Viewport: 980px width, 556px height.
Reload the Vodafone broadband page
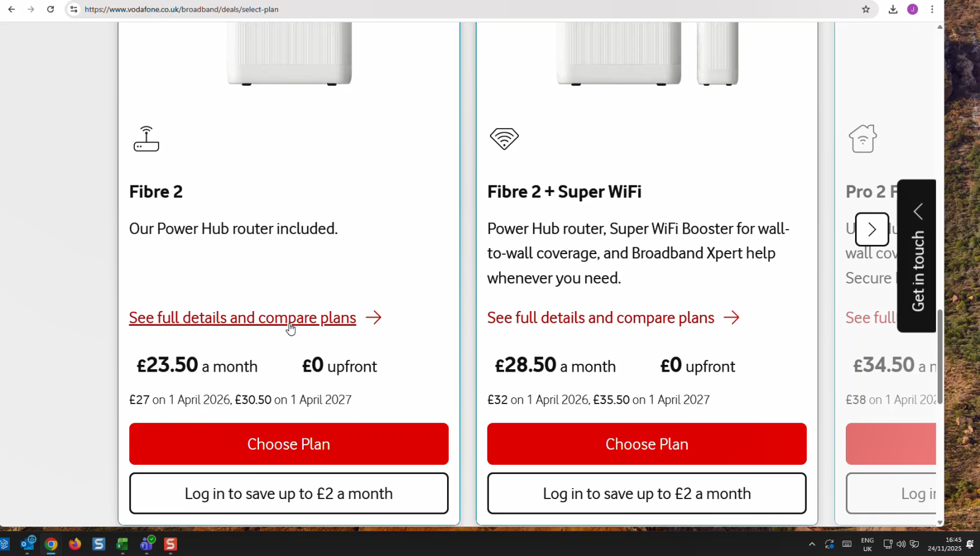(x=50, y=9)
